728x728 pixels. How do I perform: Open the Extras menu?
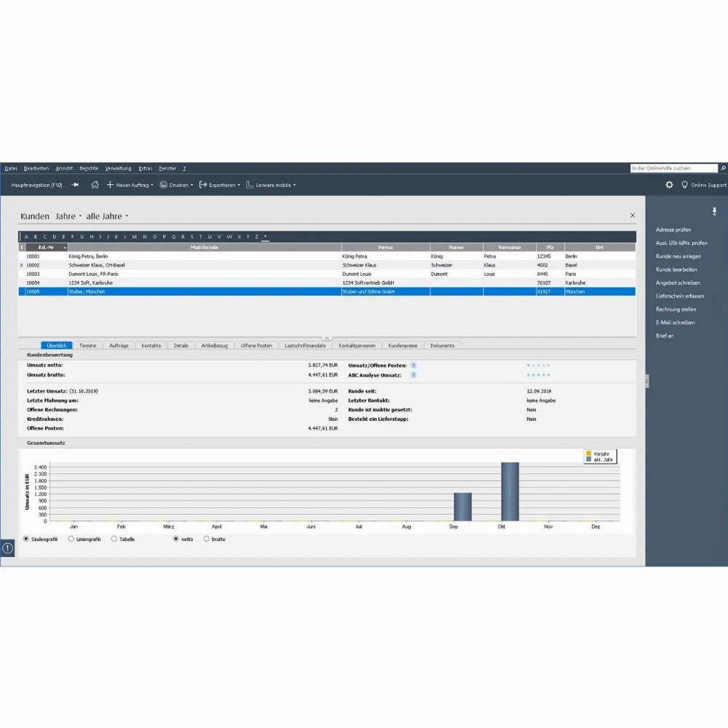click(146, 169)
